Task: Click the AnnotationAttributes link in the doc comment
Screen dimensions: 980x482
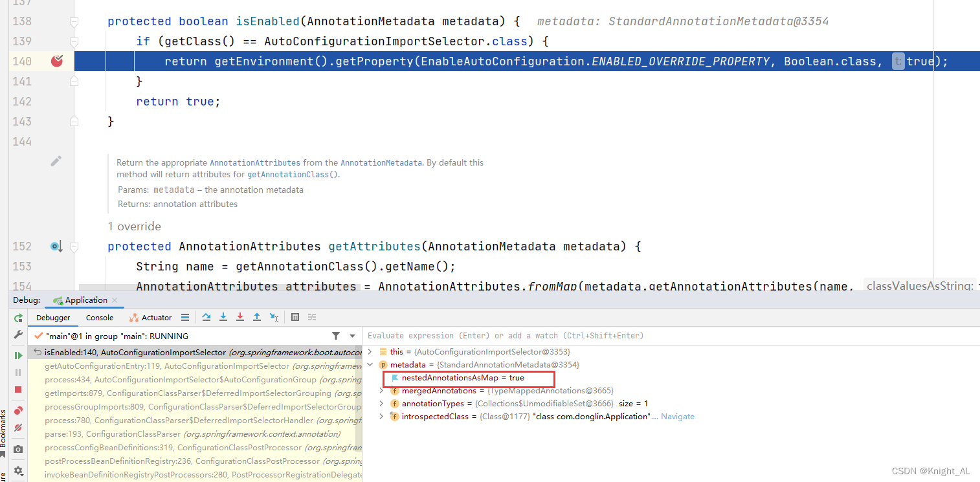Action: (255, 163)
